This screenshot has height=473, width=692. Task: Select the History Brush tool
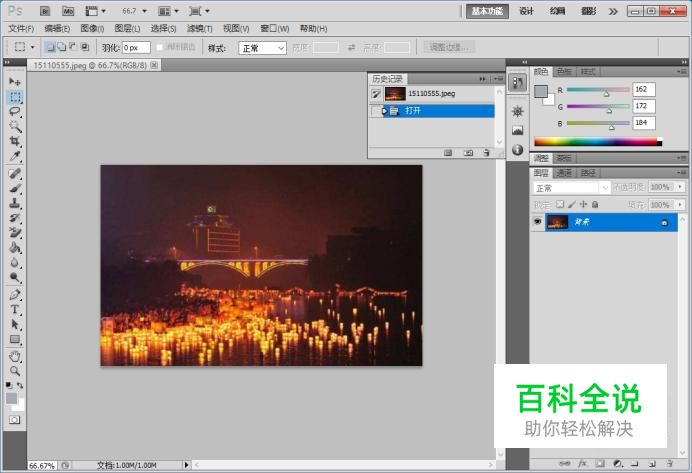point(15,218)
